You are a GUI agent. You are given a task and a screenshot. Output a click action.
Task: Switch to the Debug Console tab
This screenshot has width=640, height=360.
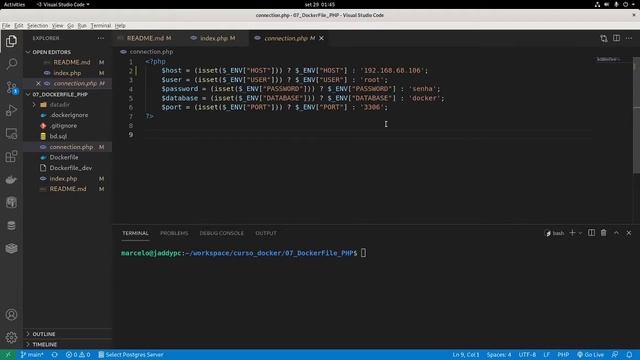(x=222, y=233)
